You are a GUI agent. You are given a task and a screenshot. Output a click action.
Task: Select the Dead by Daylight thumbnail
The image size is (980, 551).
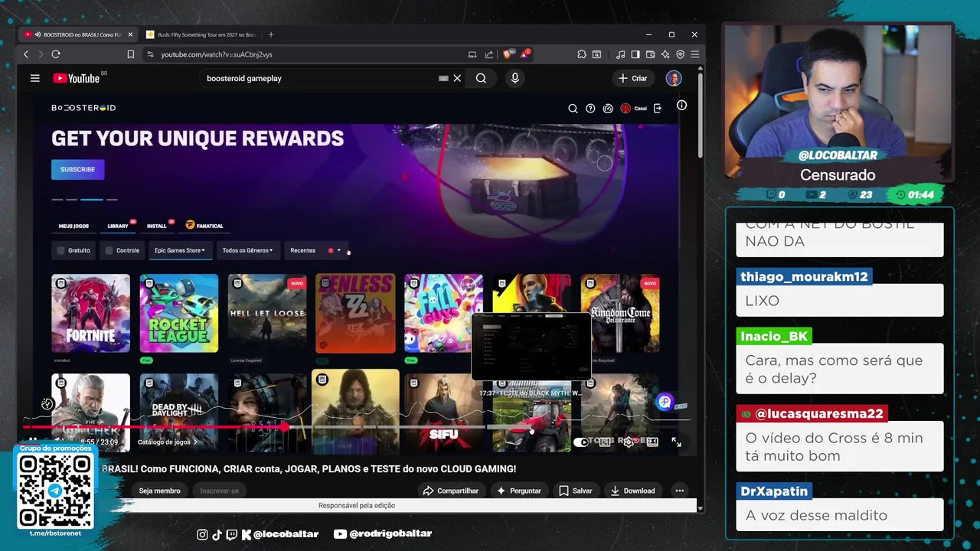point(178,412)
